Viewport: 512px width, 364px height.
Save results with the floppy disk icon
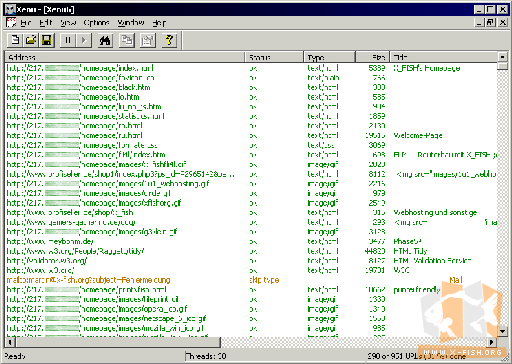point(47,40)
